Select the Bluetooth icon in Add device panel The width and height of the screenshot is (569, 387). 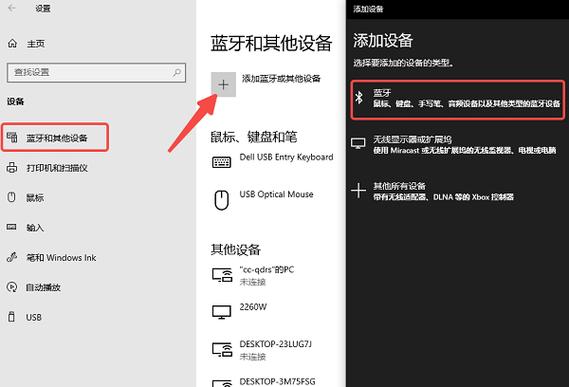tap(359, 97)
